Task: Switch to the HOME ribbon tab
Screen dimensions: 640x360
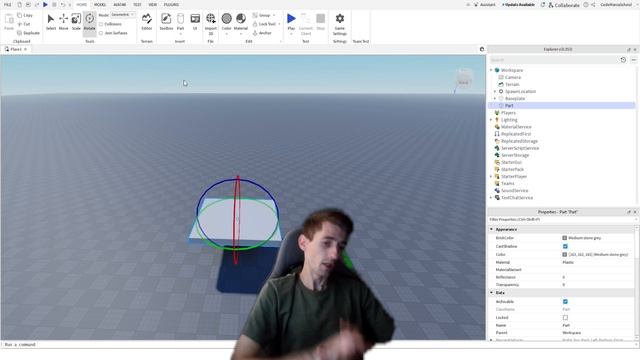Action: click(x=82, y=4)
